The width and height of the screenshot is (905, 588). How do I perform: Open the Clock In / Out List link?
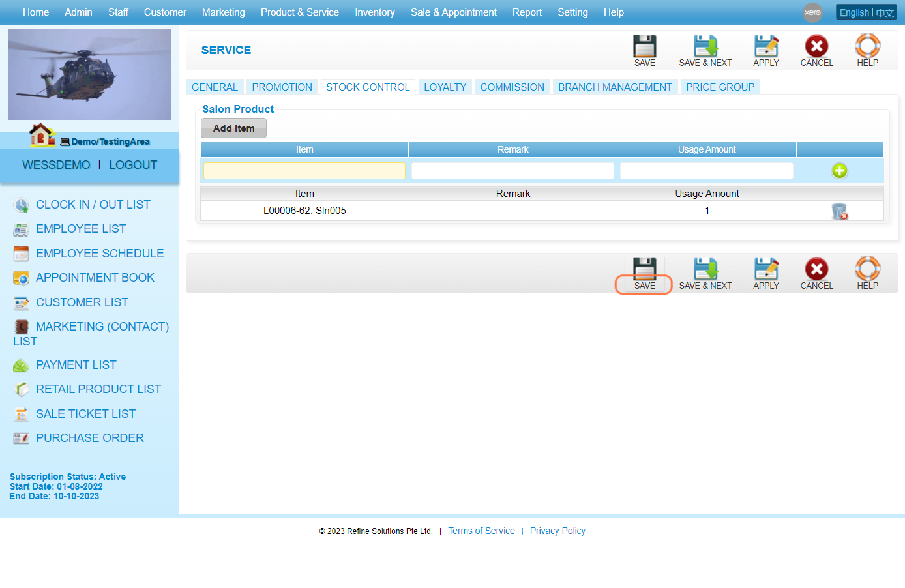point(93,205)
